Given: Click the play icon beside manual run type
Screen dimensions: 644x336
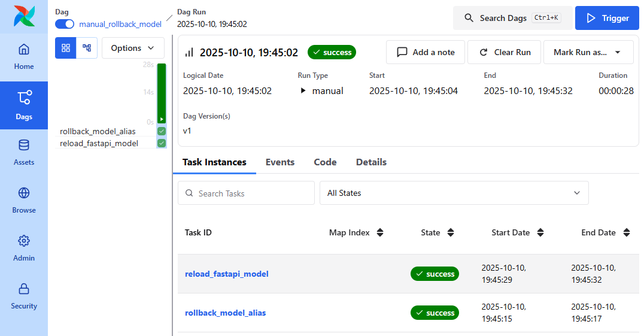Looking at the screenshot, I should 303,91.
